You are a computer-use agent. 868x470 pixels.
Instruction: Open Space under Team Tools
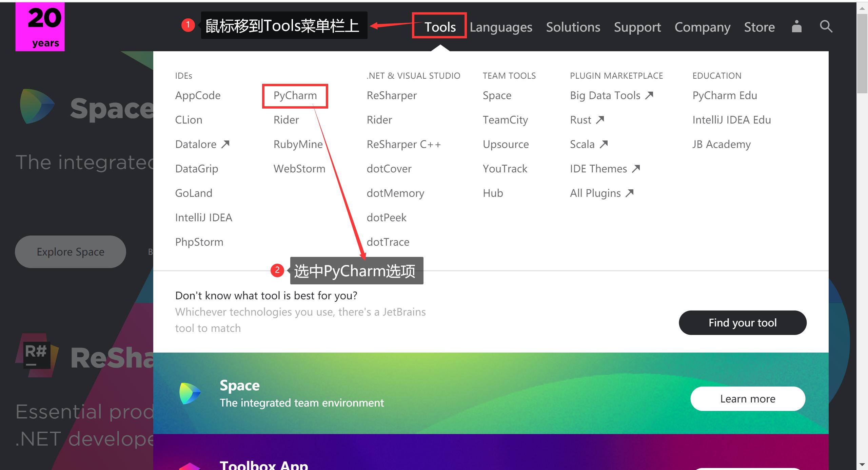click(497, 96)
